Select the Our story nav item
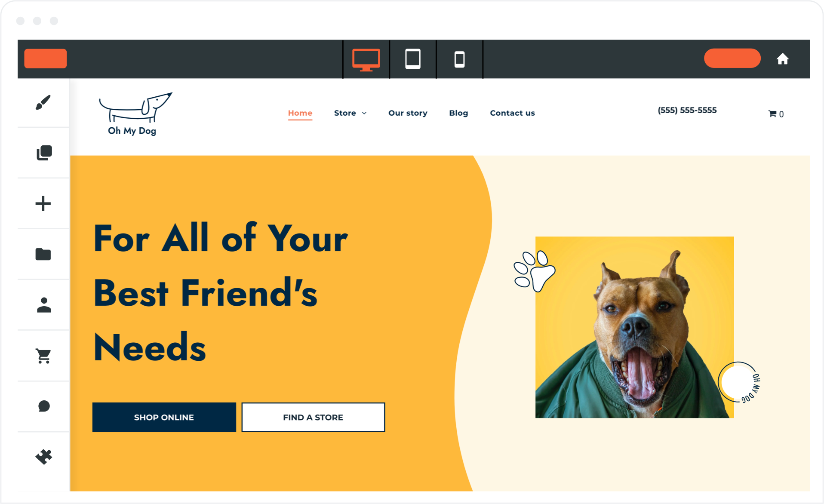Screen dimensions: 824x504 coord(408,113)
